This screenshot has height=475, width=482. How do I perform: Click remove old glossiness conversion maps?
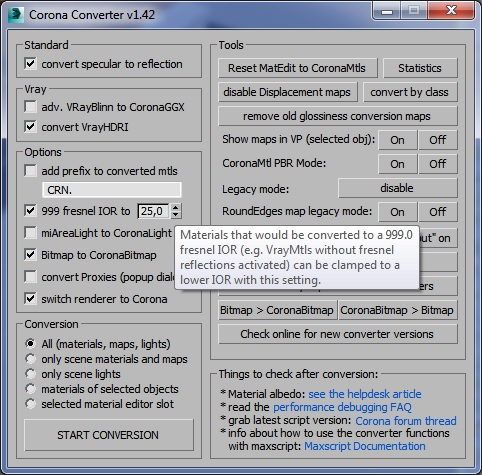tap(338, 116)
